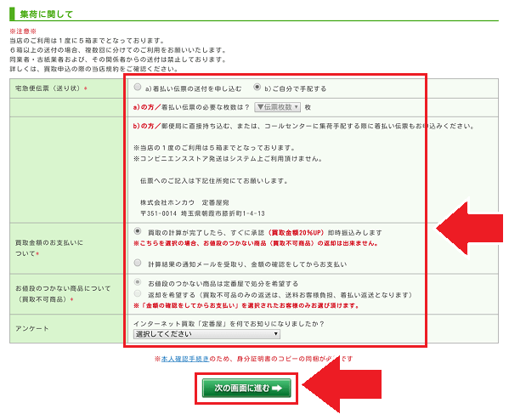Select a) 着払い伝票の送付を申し込む radio

(x=138, y=87)
